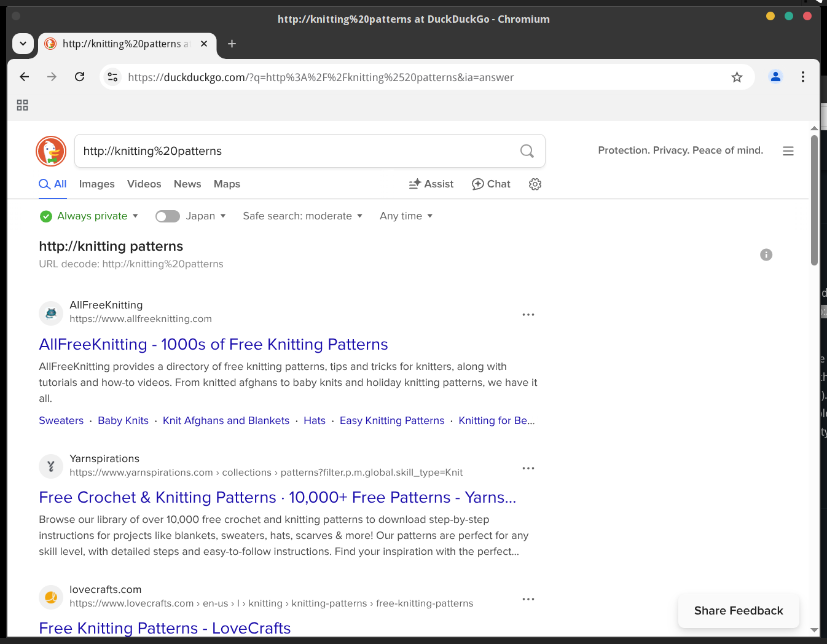The height and width of the screenshot is (644, 827).
Task: Open the hamburger side menu
Action: 788,151
